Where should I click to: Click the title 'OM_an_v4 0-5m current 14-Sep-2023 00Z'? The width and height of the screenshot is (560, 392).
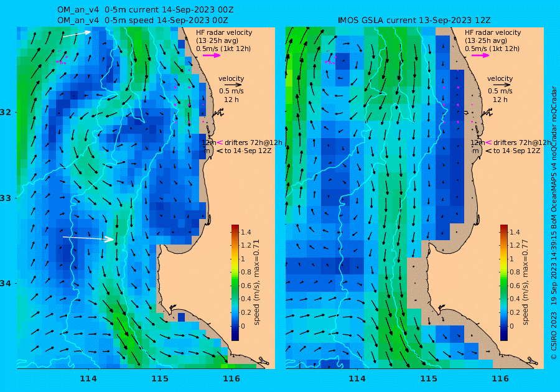point(146,10)
